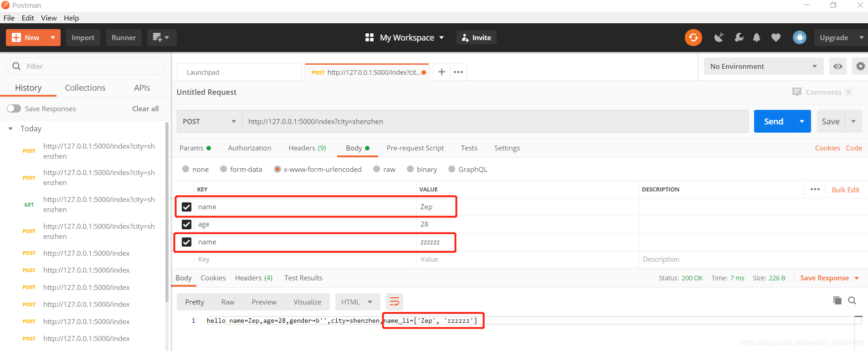Screen dimensions: 868x351
Task: Click the Invite button
Action: pos(476,37)
